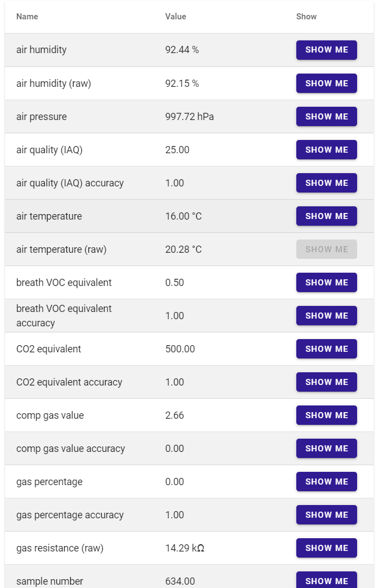Click SHOW ME for CO2 equivalent

pyautogui.click(x=326, y=348)
